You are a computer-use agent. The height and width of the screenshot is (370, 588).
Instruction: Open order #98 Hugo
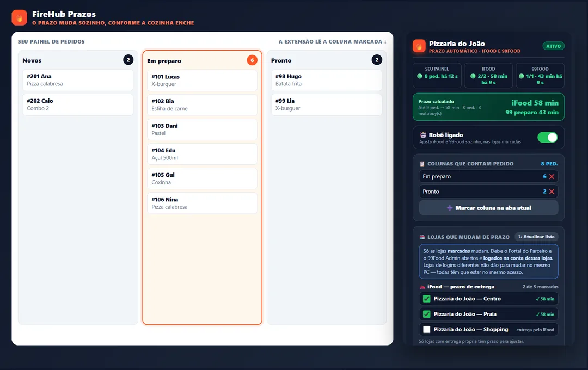point(327,80)
